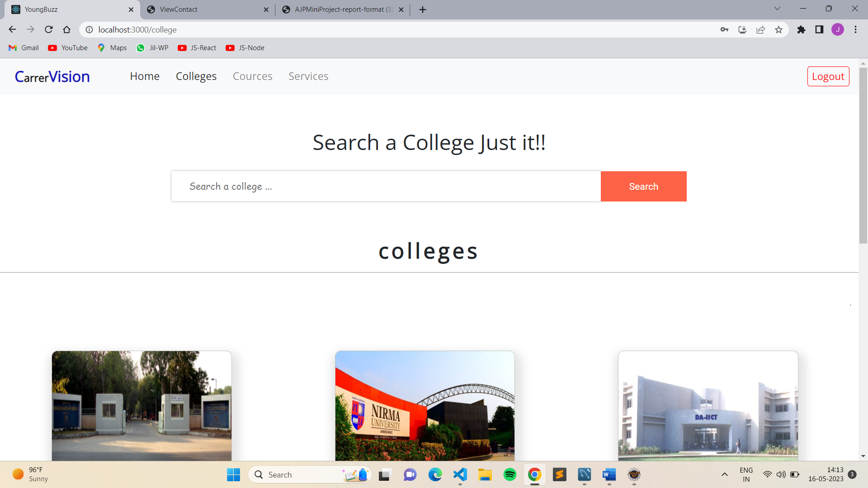Open the tab search chevron

(x=777, y=8)
